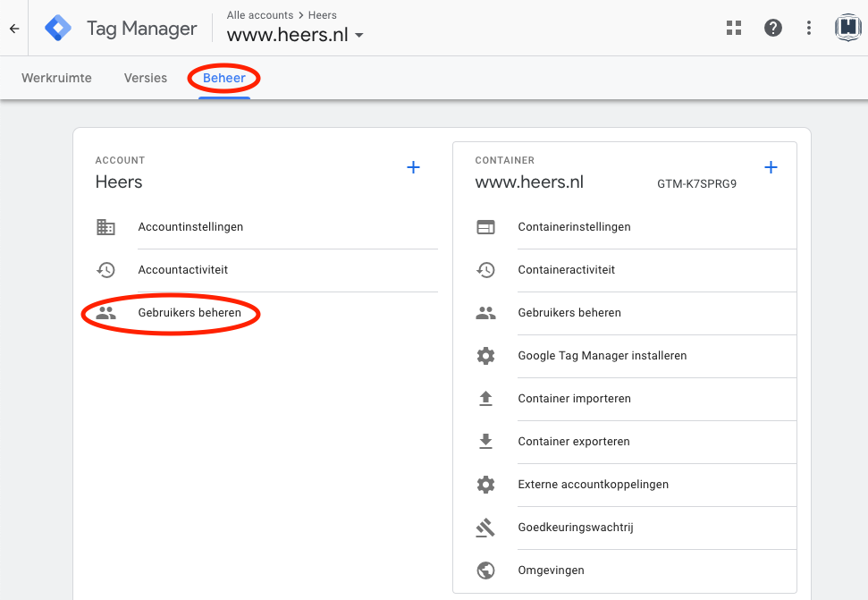
Task: Click the Goedkeuringswachtrij gavel icon
Action: coord(485,528)
